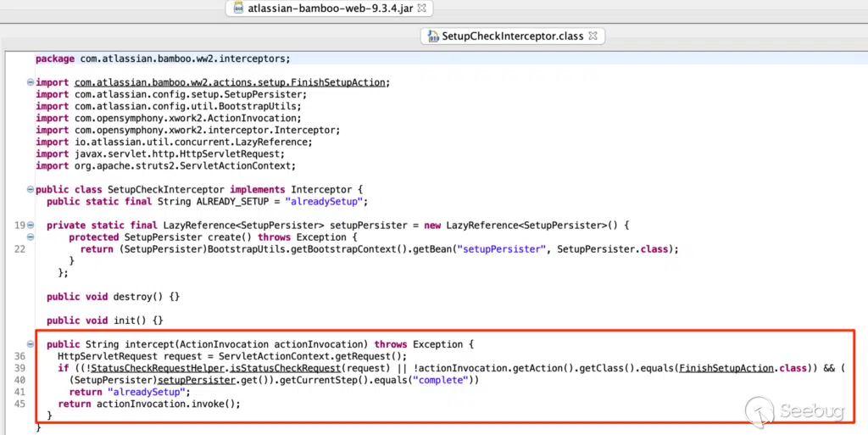Click line number 45 in the gutter
The height and width of the screenshot is (435, 868).
click(x=19, y=404)
